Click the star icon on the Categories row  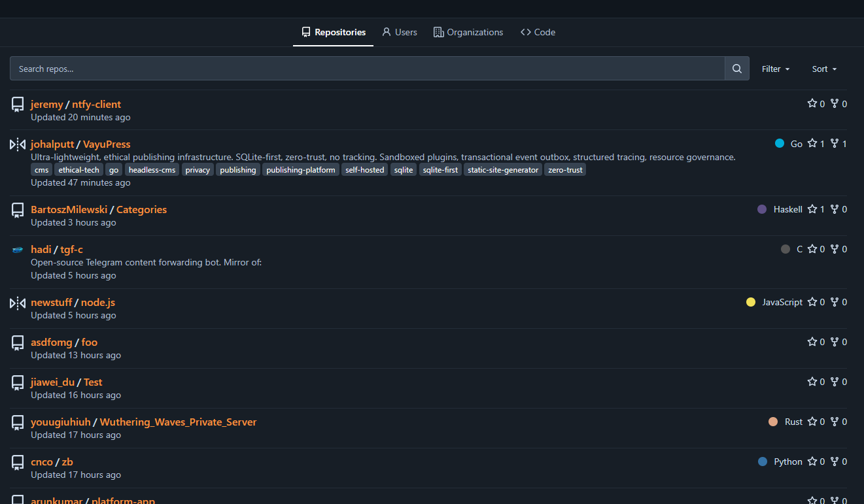tap(812, 209)
